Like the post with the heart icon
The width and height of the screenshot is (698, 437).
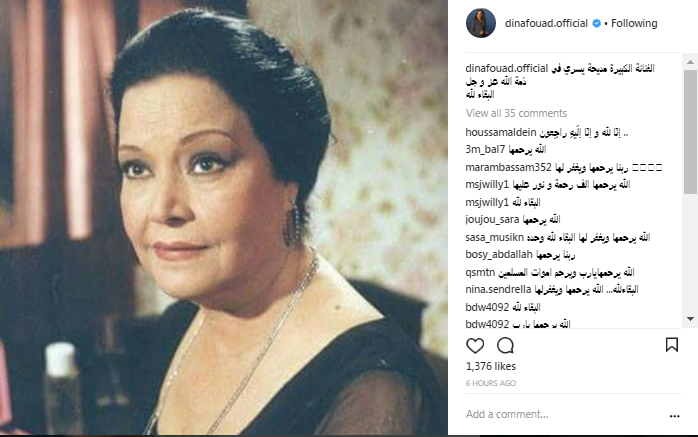click(475, 345)
